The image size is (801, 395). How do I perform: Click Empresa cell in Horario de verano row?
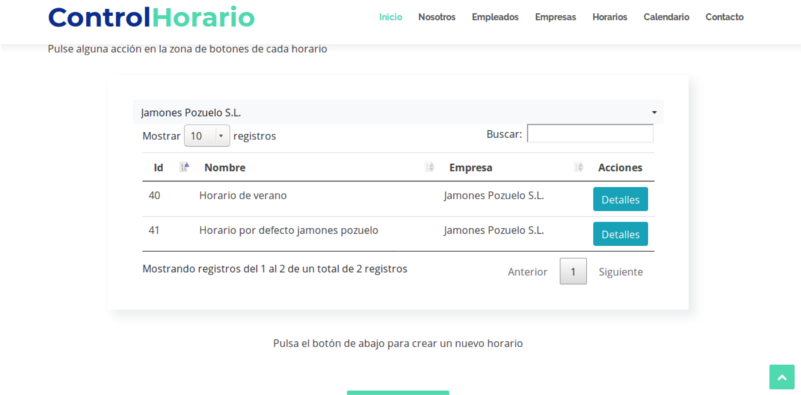click(494, 195)
